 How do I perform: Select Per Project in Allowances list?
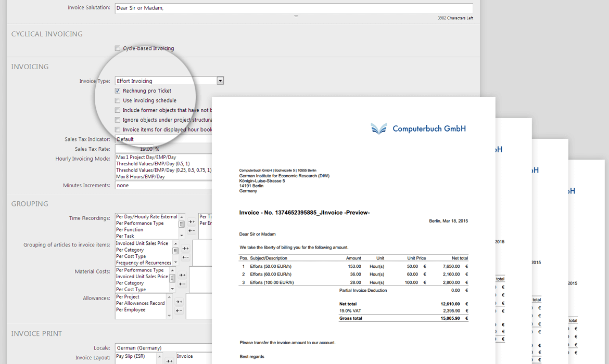click(128, 297)
